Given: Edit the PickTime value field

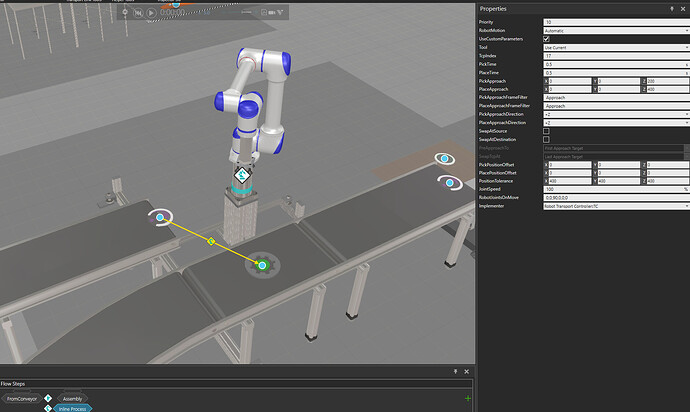Looking at the screenshot, I should tap(616, 64).
